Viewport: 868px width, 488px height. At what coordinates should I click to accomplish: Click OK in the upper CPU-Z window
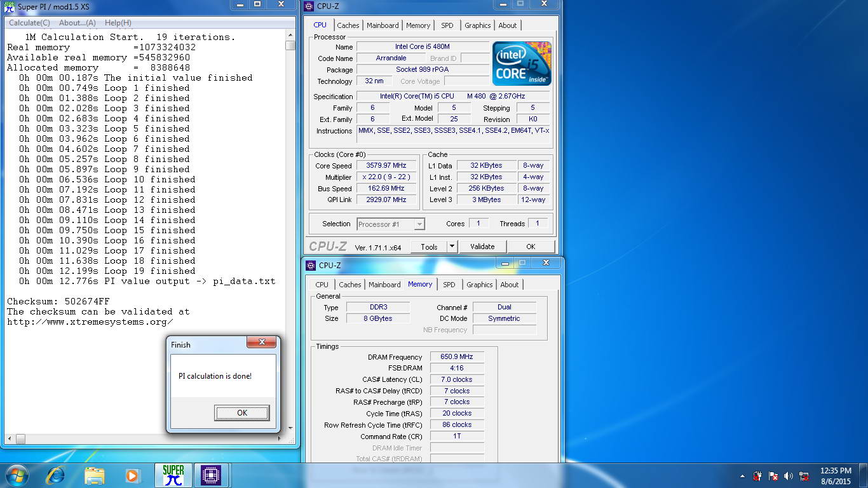click(x=531, y=247)
